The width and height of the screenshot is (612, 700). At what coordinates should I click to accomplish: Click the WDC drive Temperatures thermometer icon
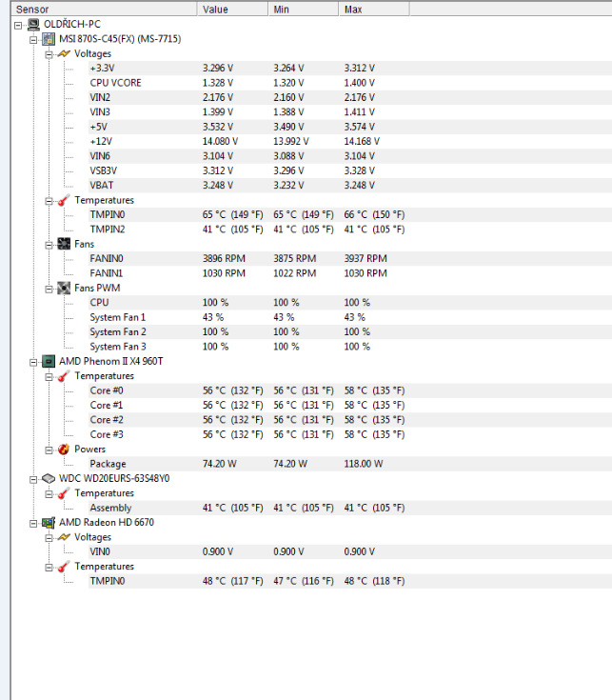click(x=64, y=493)
